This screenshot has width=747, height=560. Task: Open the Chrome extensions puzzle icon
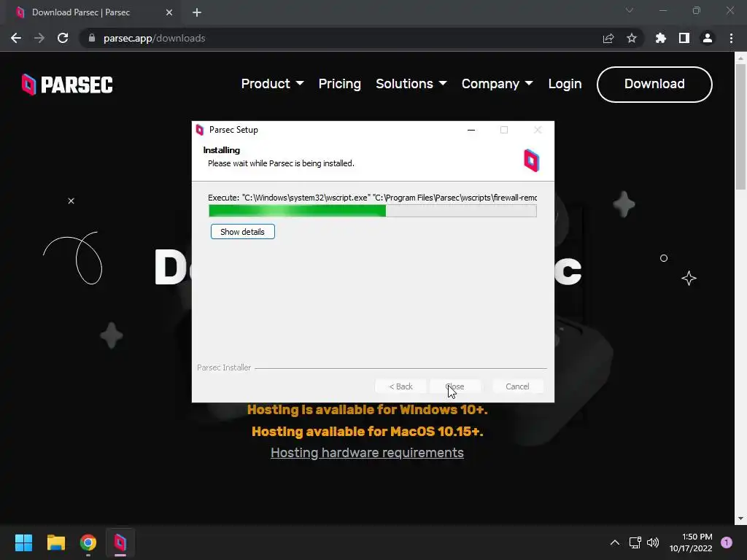tap(660, 38)
